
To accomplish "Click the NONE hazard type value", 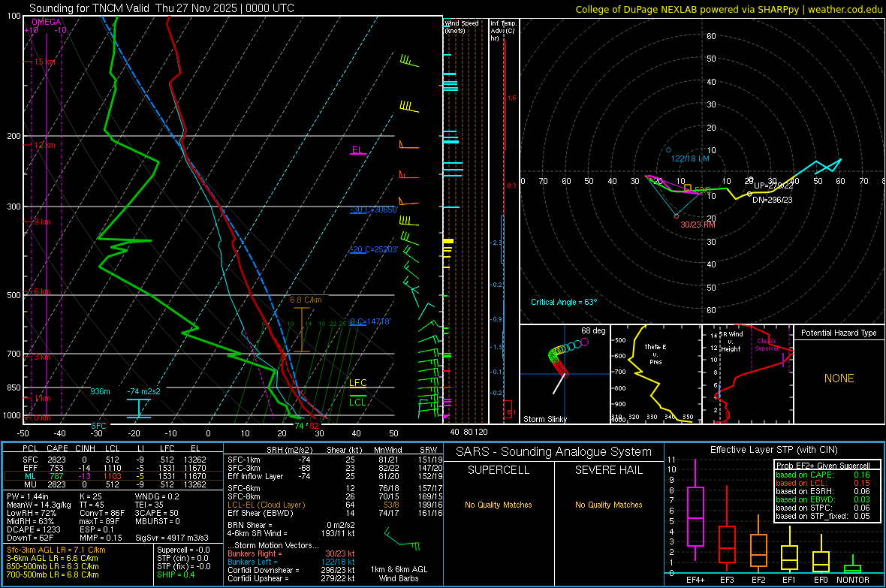I will click(x=839, y=378).
